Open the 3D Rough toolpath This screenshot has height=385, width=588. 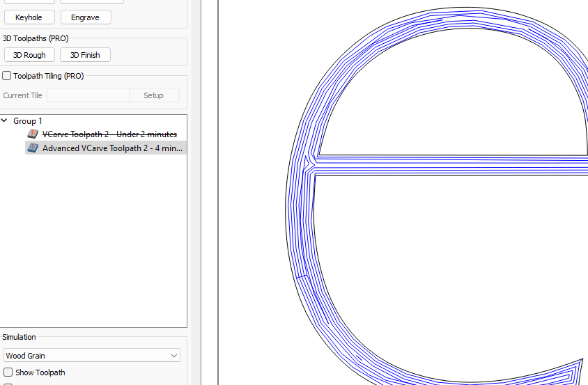(29, 55)
